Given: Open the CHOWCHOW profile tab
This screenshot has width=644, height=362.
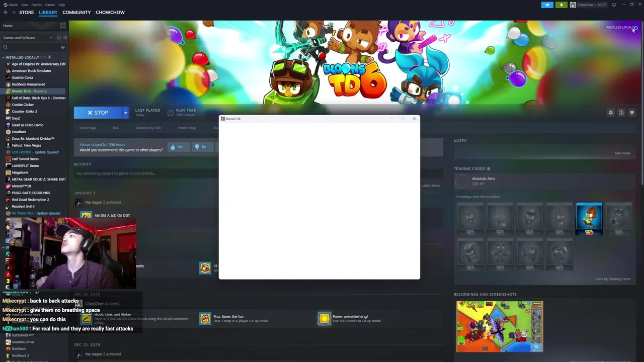Looking at the screenshot, I should (110, 13).
